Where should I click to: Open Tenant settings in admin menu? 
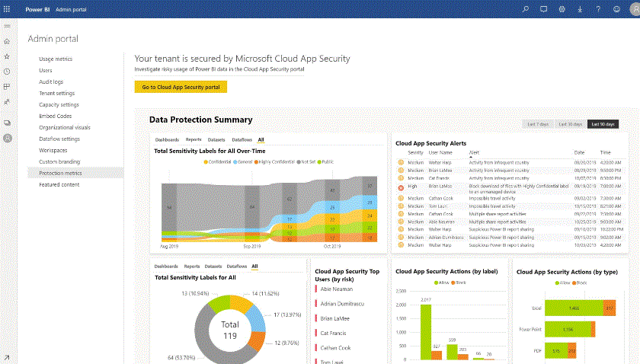[x=56, y=93]
